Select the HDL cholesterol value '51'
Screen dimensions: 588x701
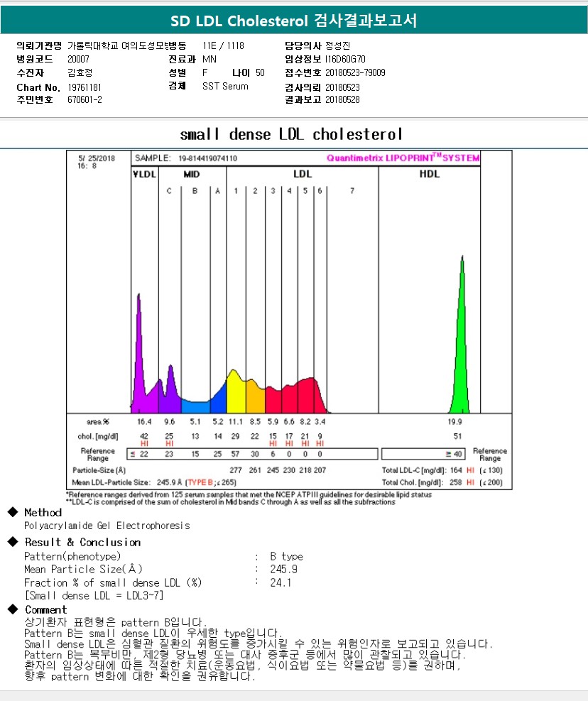coord(457,436)
